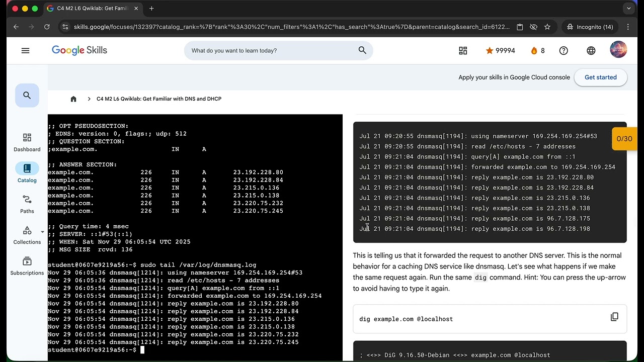The width and height of the screenshot is (644, 362).
Task: Click the tracking protection eye icon in the address bar
Action: coord(534,27)
